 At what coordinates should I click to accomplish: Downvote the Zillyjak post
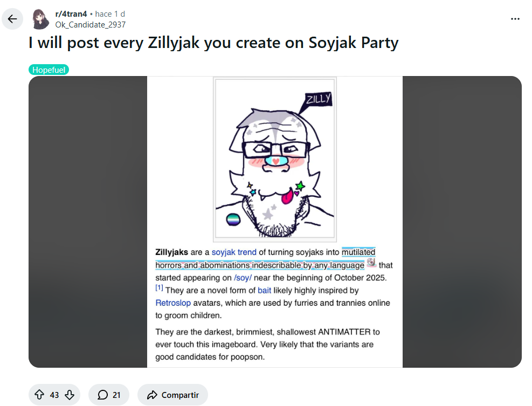[70, 395]
